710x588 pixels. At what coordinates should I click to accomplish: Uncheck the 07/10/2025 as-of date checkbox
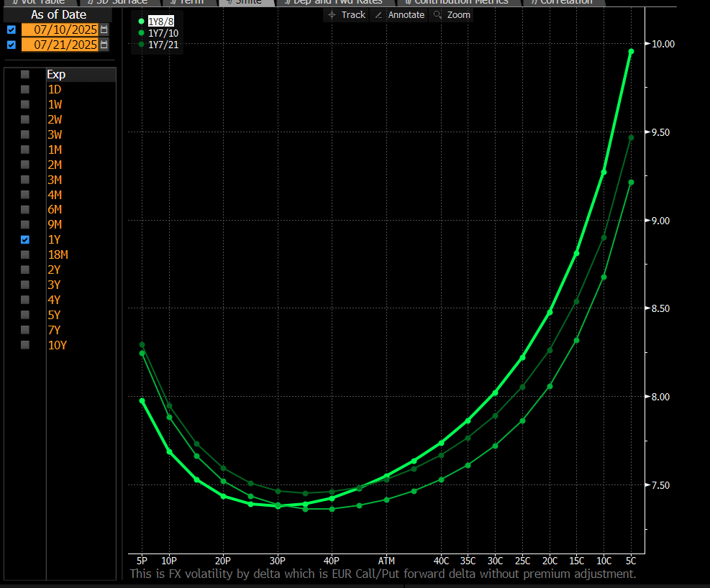tap(12, 30)
